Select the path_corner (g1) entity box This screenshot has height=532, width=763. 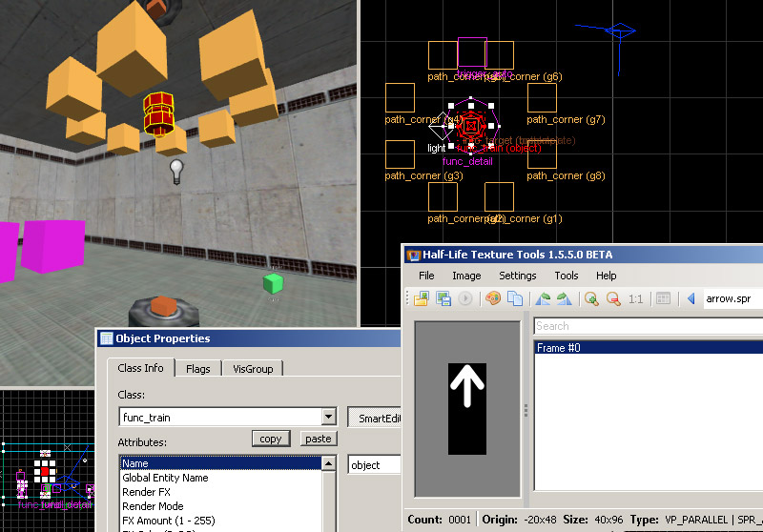[x=499, y=197]
